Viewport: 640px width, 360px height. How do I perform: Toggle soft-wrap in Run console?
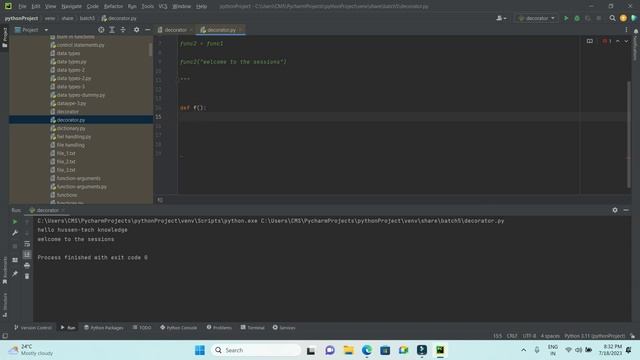click(x=27, y=244)
